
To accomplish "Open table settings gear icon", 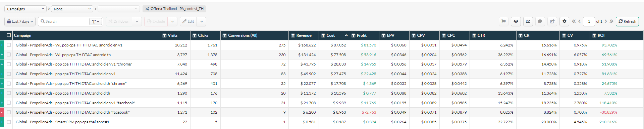I will pyautogui.click(x=564, y=21).
